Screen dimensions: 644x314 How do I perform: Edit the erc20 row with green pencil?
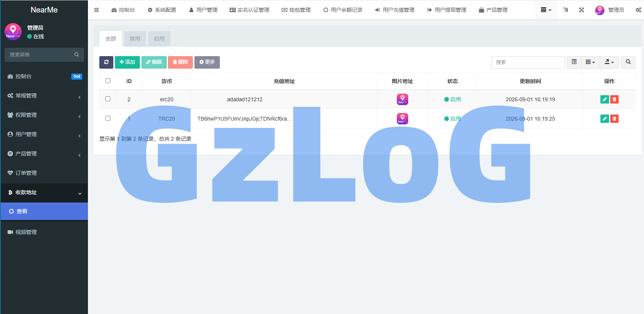605,99
